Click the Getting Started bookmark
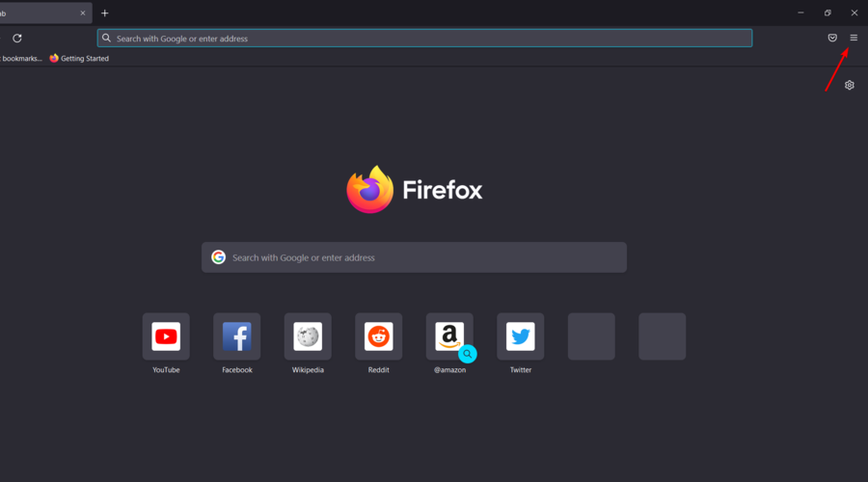This screenshot has height=482, width=868. (x=79, y=58)
